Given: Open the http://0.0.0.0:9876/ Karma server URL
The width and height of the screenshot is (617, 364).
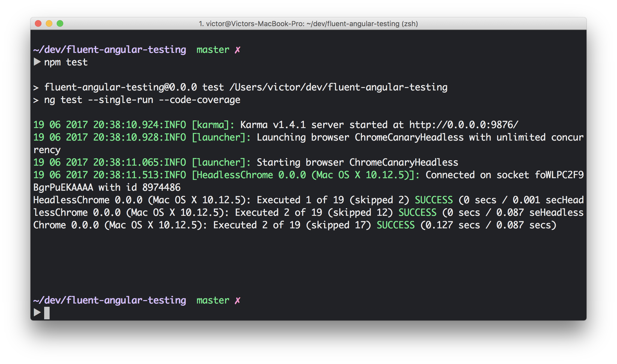Looking at the screenshot, I should pyautogui.click(x=464, y=125).
